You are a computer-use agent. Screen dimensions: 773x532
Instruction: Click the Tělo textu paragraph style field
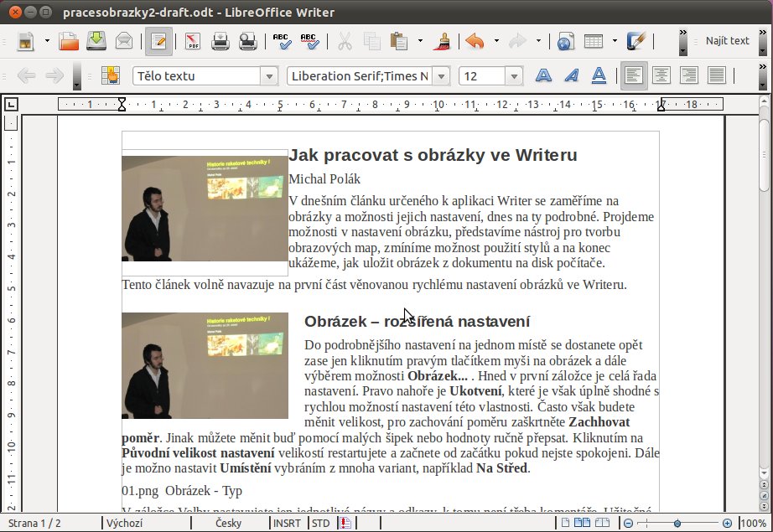pyautogui.click(x=196, y=76)
